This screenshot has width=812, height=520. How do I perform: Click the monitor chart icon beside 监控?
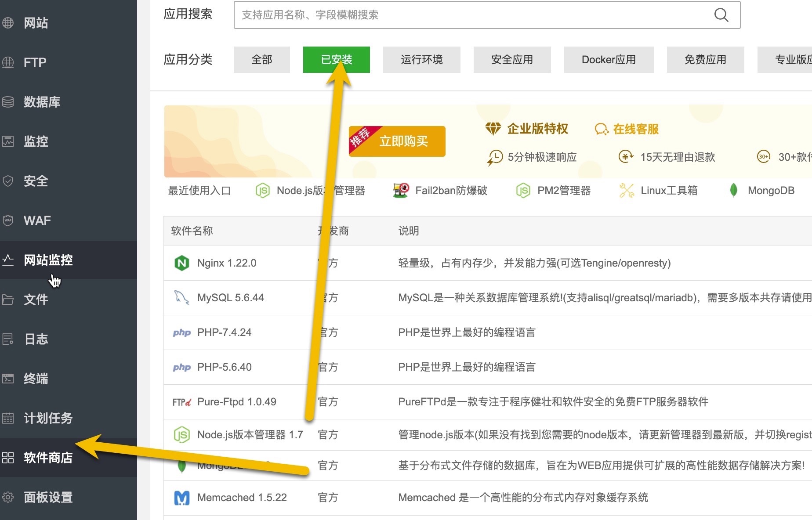point(8,141)
